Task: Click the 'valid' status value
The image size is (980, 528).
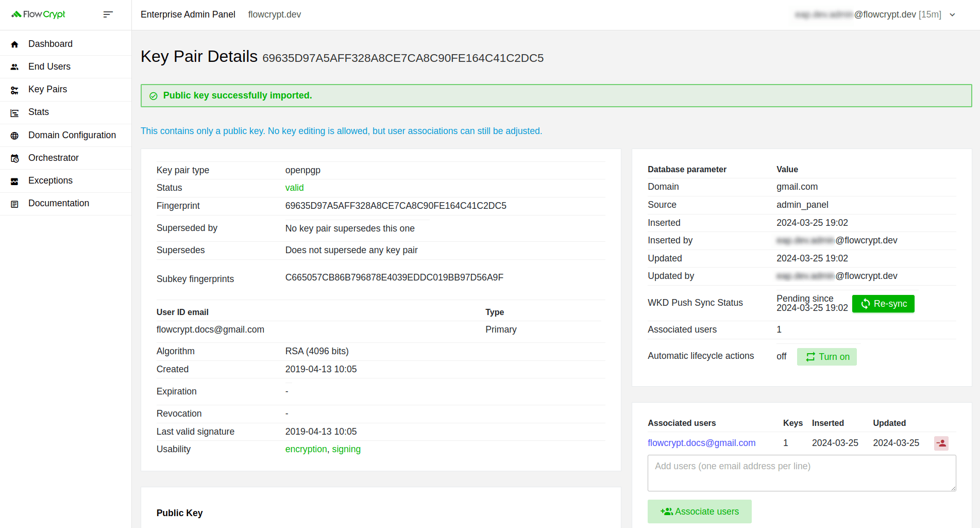Action: 294,188
